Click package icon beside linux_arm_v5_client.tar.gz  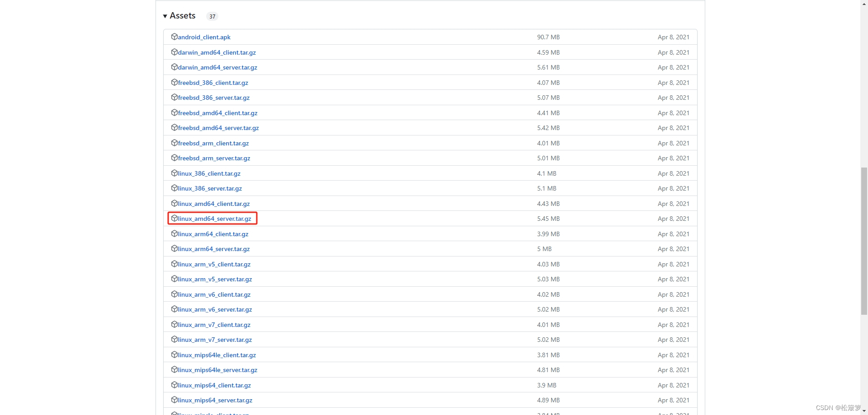(x=174, y=264)
